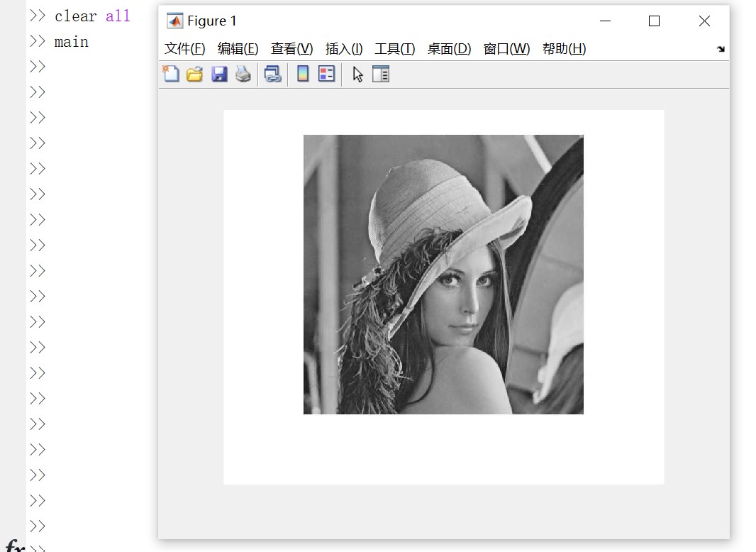
Task: Open the Property Inspector panel icon
Action: pos(381,74)
